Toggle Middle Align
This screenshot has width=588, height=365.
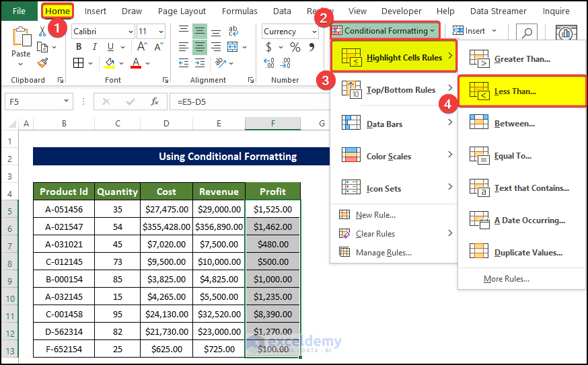coord(200,31)
